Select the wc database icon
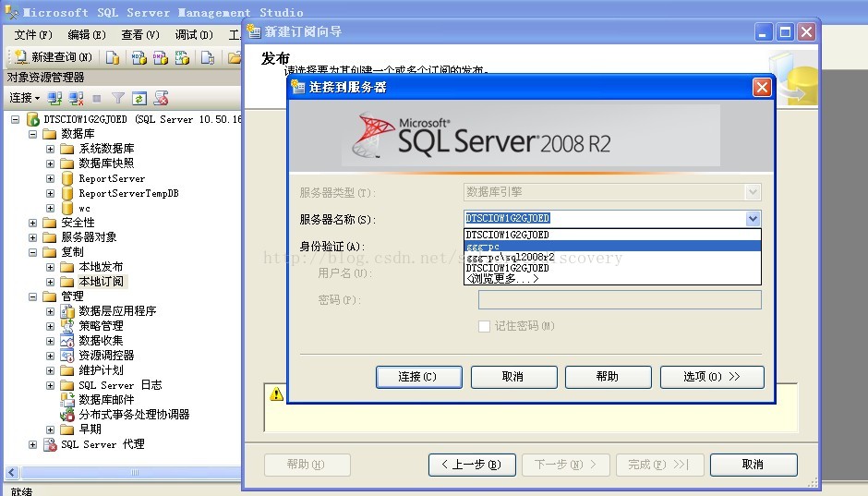Image resolution: width=868 pixels, height=496 pixels. click(67, 208)
